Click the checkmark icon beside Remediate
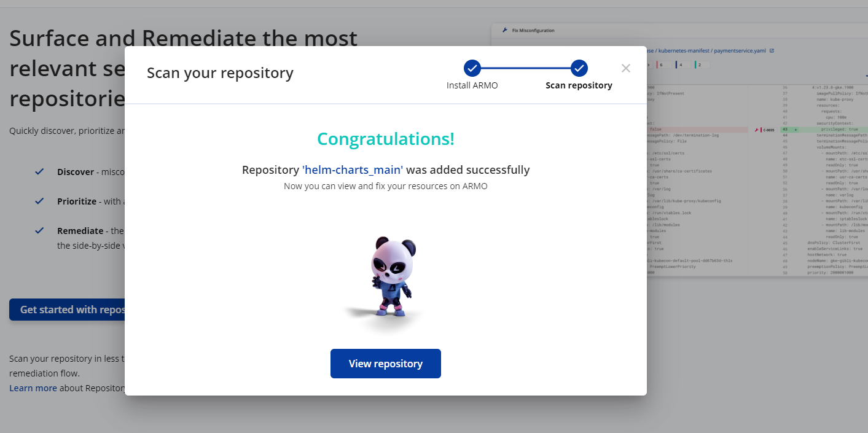The height and width of the screenshot is (433, 868). (x=39, y=230)
